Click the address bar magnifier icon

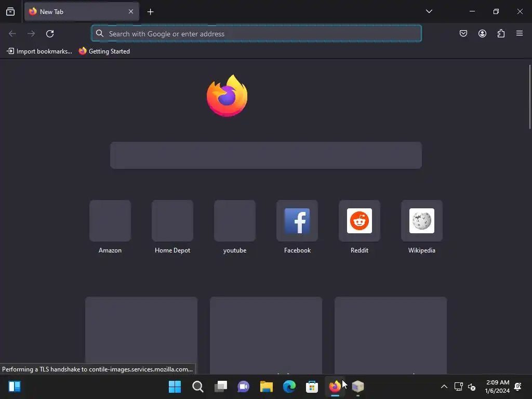pos(99,33)
